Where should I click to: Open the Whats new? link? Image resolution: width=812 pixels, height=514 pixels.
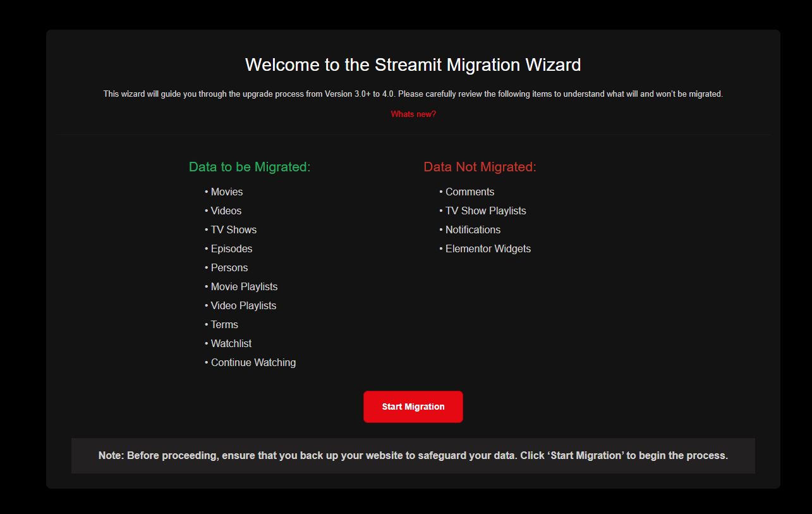click(413, 114)
